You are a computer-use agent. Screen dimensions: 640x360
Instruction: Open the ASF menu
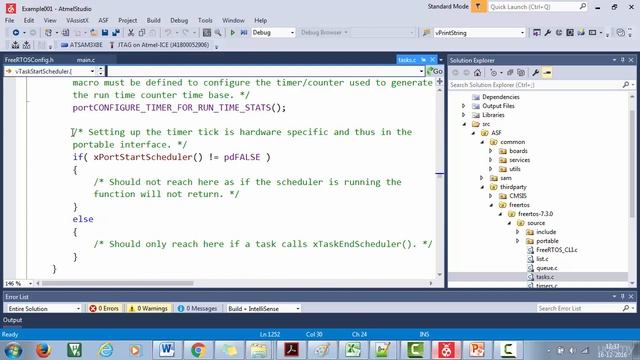pyautogui.click(x=103, y=20)
